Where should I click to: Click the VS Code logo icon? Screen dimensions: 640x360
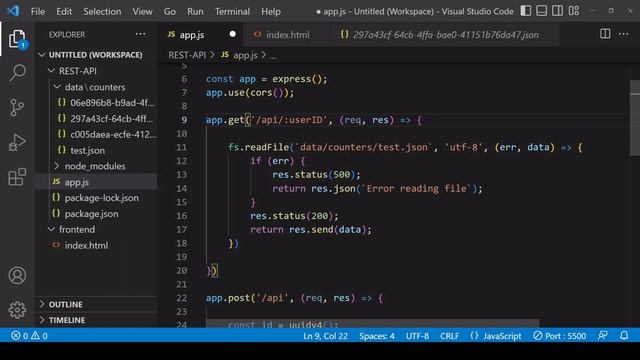coord(13,11)
